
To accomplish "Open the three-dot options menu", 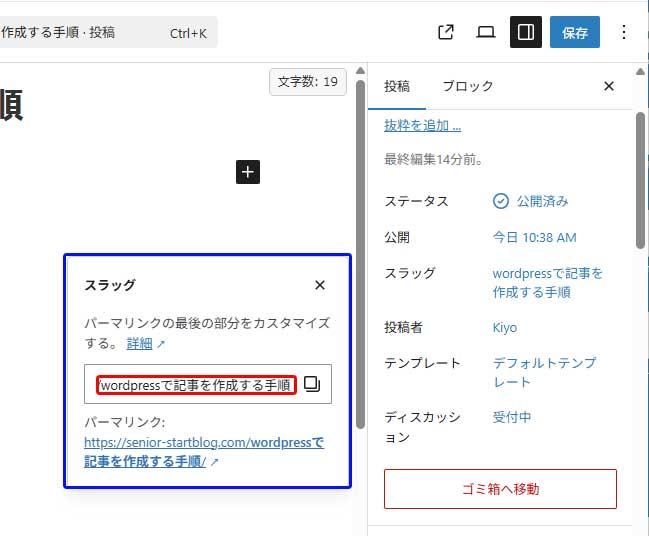I will click(624, 32).
